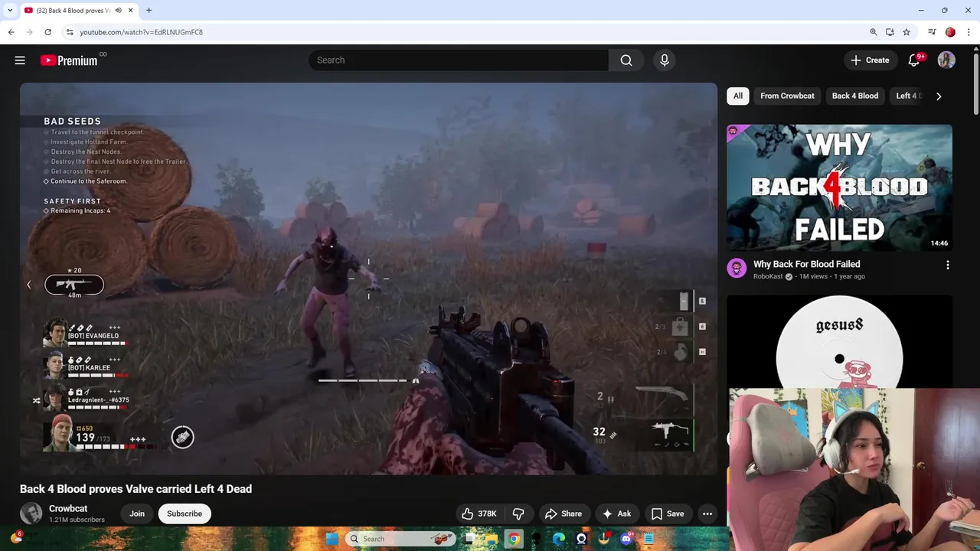Open Why Back 4 Blood Failed thumbnail
This screenshot has width=980, height=551.
839,188
